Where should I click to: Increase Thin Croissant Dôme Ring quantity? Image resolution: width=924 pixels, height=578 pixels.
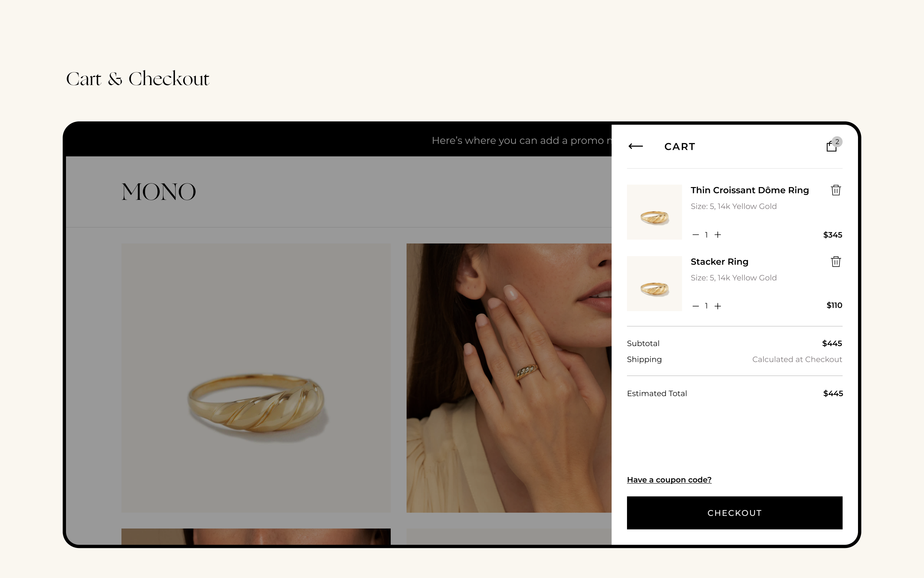[717, 235]
